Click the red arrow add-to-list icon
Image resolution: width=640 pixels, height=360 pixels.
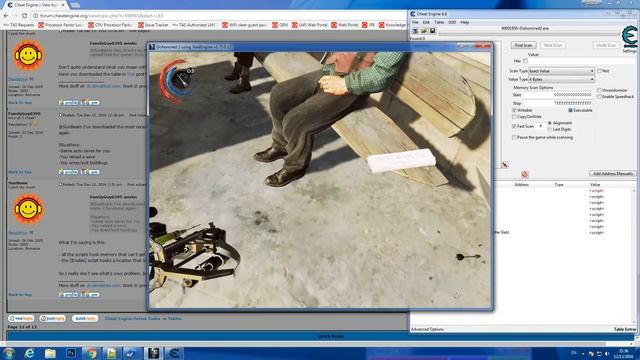[505, 165]
